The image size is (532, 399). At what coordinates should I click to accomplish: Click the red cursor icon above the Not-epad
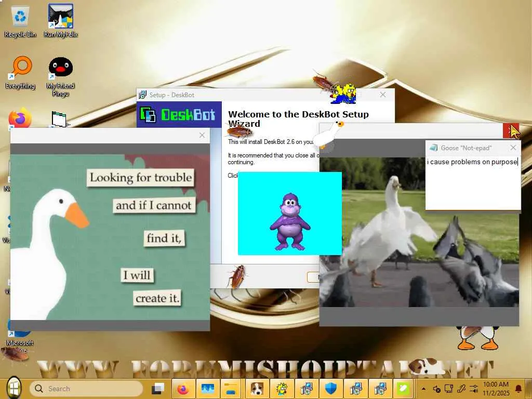click(x=512, y=131)
